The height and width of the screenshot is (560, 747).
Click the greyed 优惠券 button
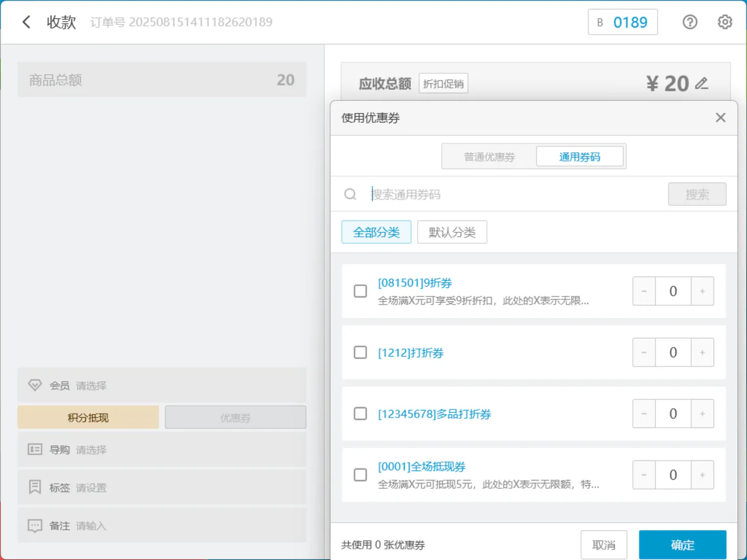236,418
